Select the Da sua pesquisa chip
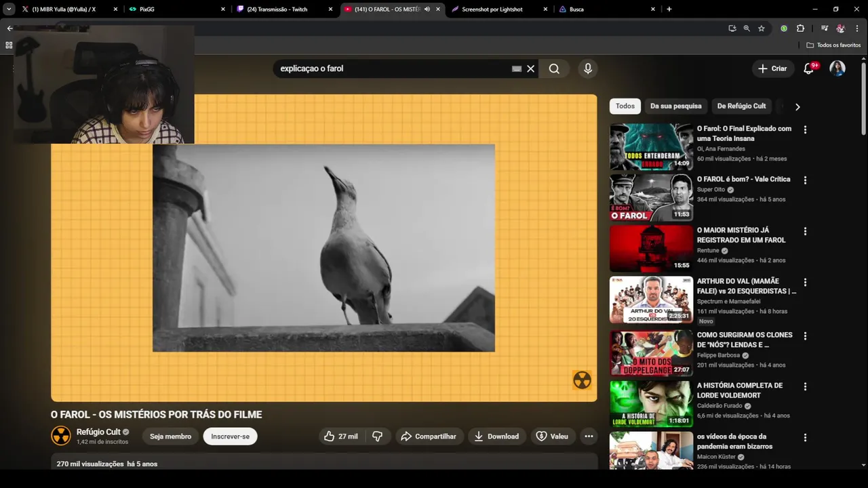This screenshot has width=868, height=488. pos(676,106)
